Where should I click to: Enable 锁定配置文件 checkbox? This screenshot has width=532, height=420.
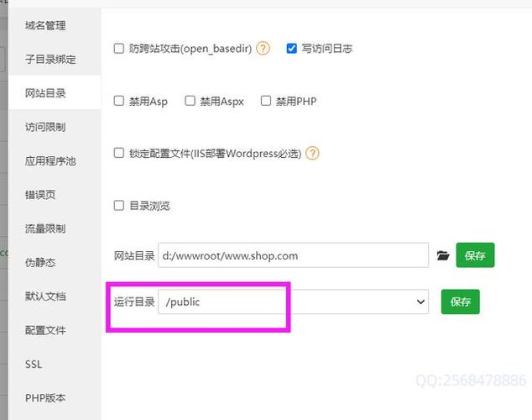click(x=119, y=153)
